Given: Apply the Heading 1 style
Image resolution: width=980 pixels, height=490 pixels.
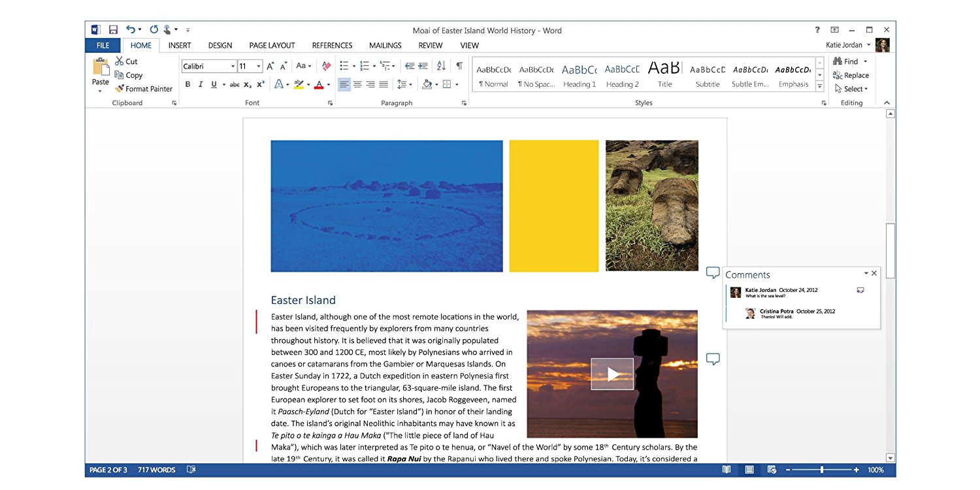Looking at the screenshot, I should (x=580, y=75).
